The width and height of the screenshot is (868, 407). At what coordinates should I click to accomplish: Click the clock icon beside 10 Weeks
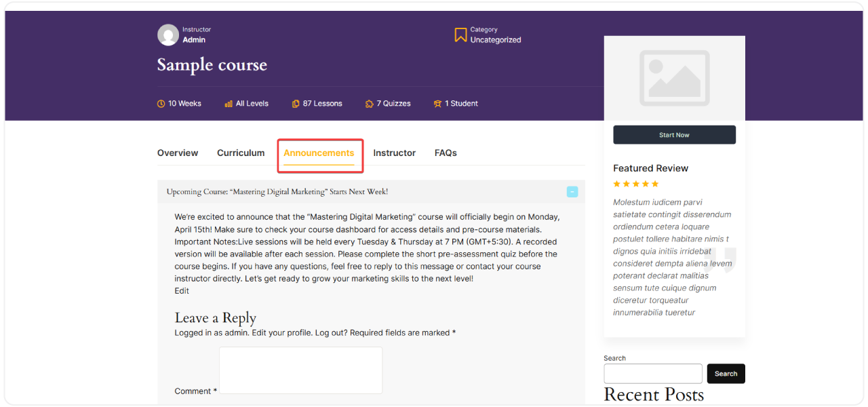pos(161,104)
